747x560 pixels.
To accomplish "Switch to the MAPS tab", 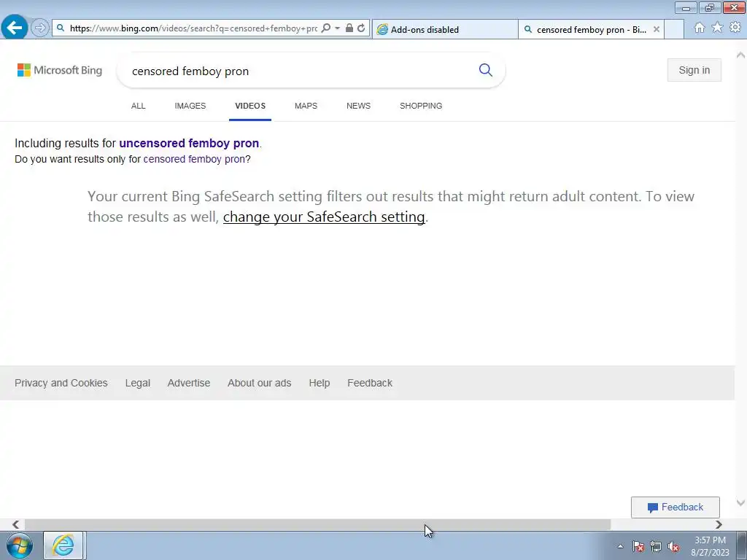I will 306,106.
